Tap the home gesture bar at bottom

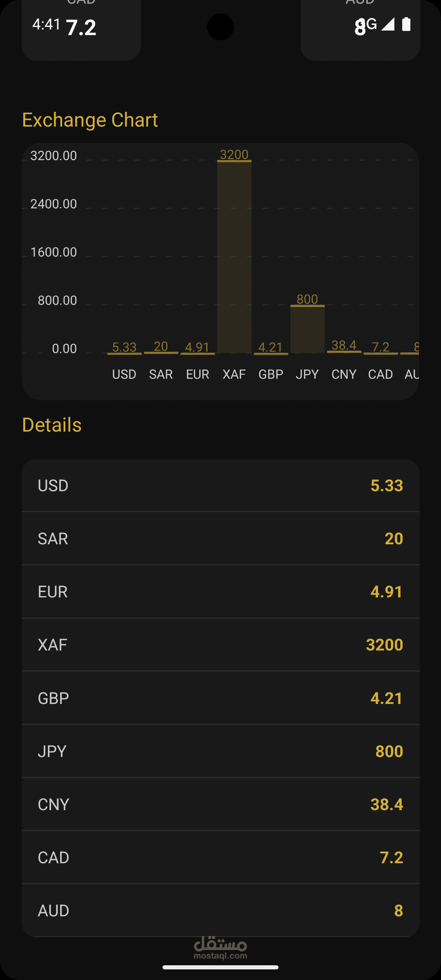pos(220,967)
